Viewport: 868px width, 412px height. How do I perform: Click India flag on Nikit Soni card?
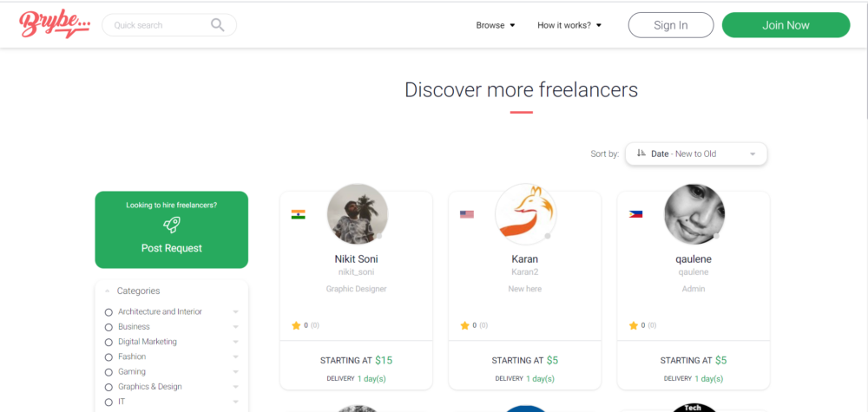(299, 214)
